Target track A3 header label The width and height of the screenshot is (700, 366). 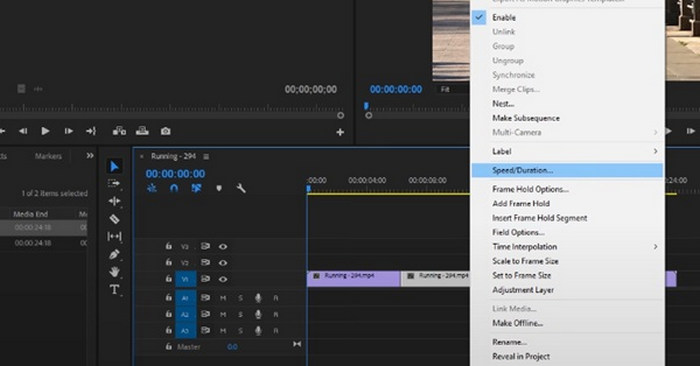(x=185, y=331)
